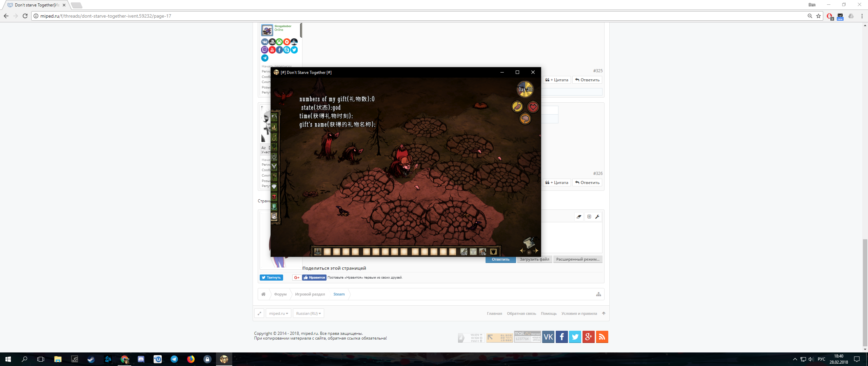Open Steam from the taskbar

point(91,359)
